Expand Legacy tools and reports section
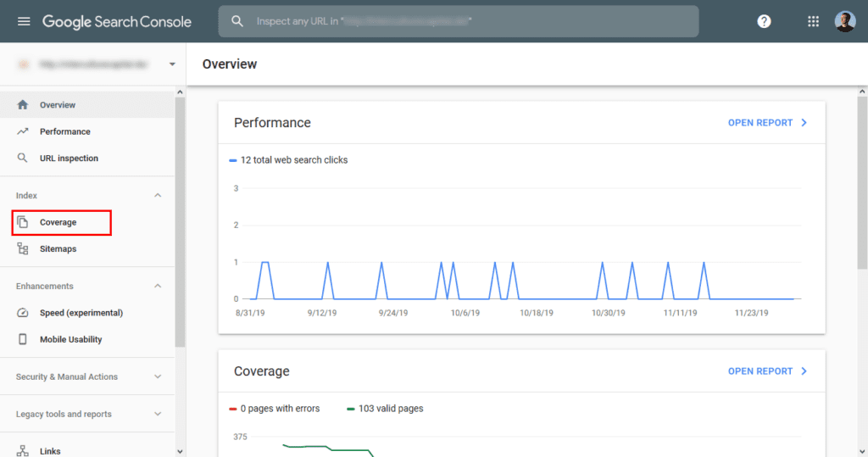 (x=158, y=415)
